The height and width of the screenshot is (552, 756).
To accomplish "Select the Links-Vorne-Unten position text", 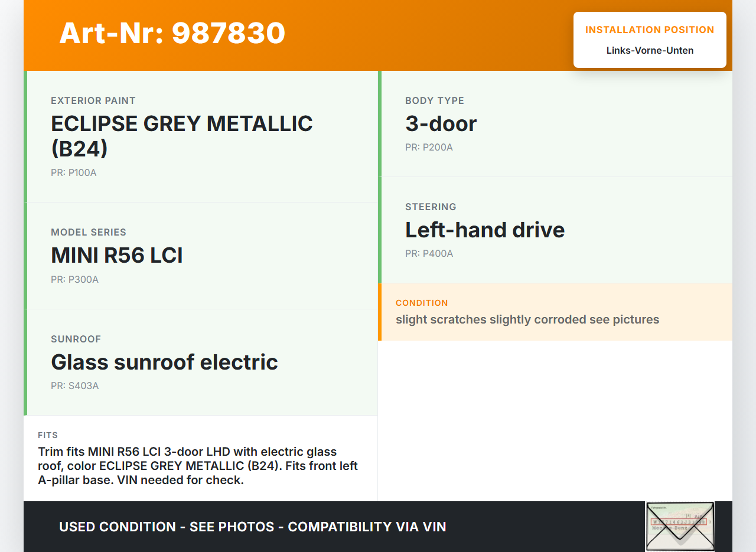I will (x=650, y=50).
